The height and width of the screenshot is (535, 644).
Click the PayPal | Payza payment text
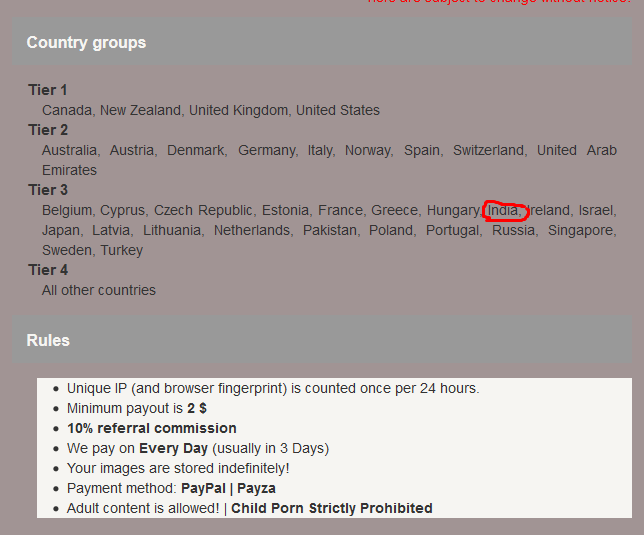pyautogui.click(x=228, y=488)
